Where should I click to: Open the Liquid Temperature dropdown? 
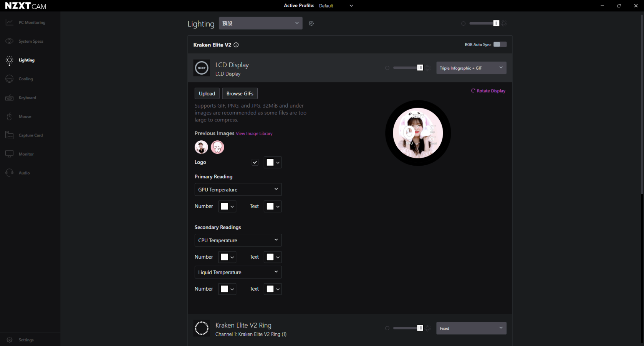[238, 272]
